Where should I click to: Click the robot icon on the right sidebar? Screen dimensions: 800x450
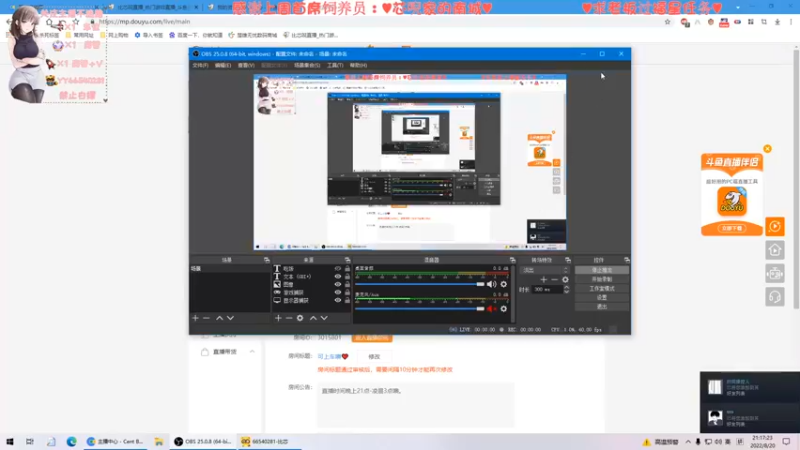(775, 274)
